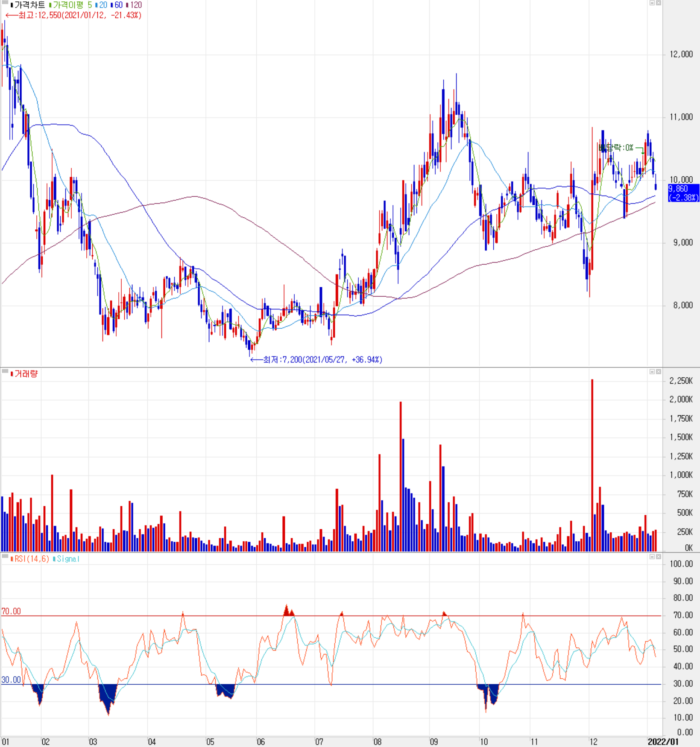Select the Signal line legend label

click(x=68, y=559)
